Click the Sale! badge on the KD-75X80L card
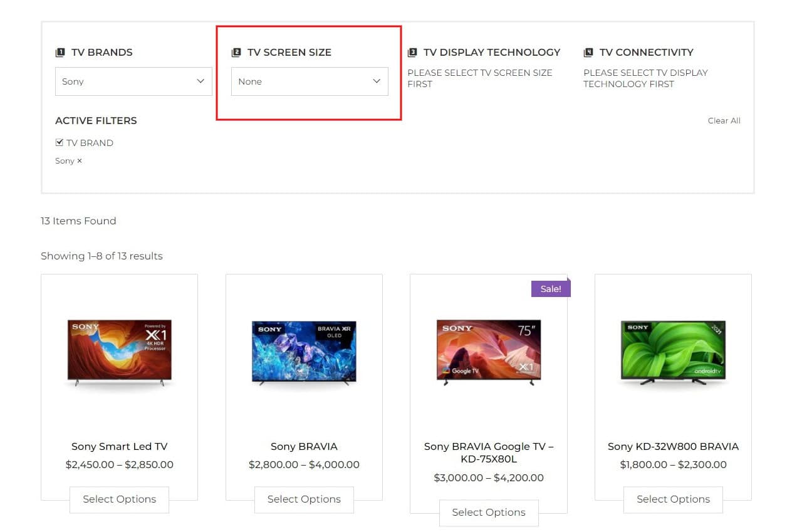 (551, 288)
